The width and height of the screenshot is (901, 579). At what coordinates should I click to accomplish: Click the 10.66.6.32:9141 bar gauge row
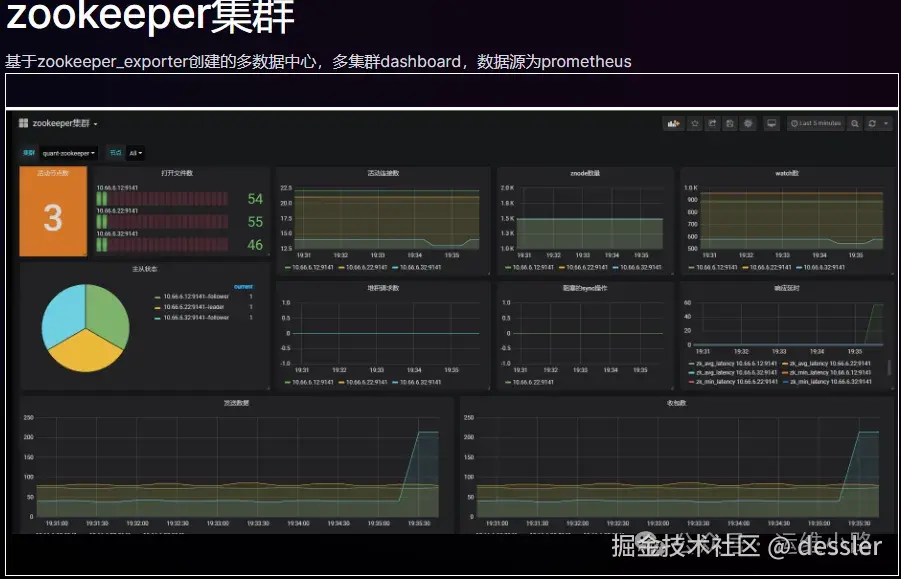[x=162, y=245]
